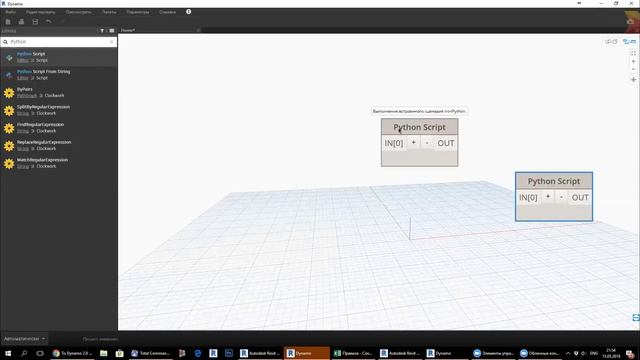The image size is (640, 360).
Task: Click the ENG language indicator
Action: click(x=594, y=353)
